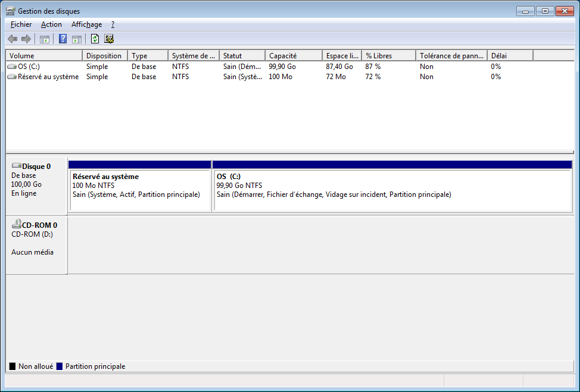This screenshot has height=392, width=580.
Task: Click Tolérance Non cell in OS (C:) row
Action: pyautogui.click(x=426, y=67)
